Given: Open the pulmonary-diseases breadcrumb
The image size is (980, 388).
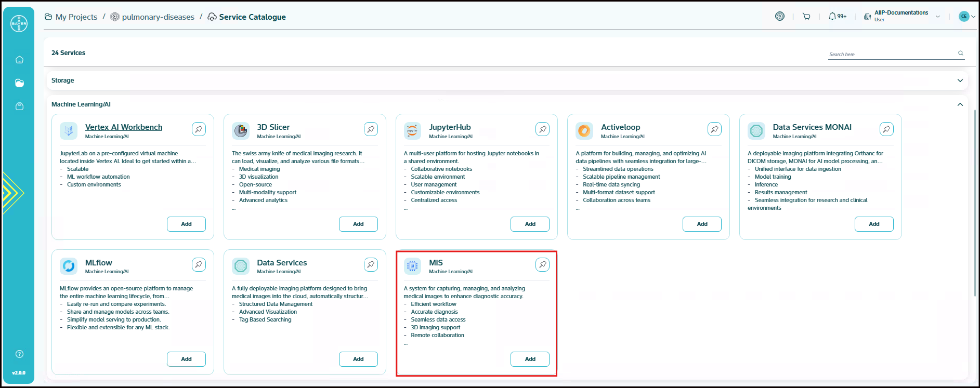Looking at the screenshot, I should [x=158, y=17].
